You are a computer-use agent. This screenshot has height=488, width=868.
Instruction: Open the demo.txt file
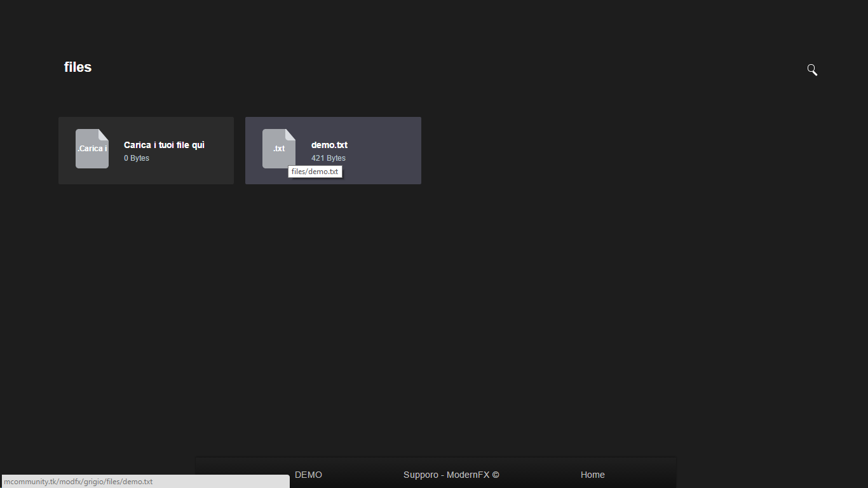point(329,145)
